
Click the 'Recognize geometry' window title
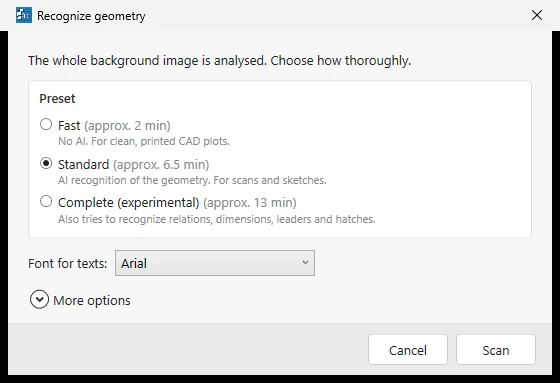coord(91,16)
